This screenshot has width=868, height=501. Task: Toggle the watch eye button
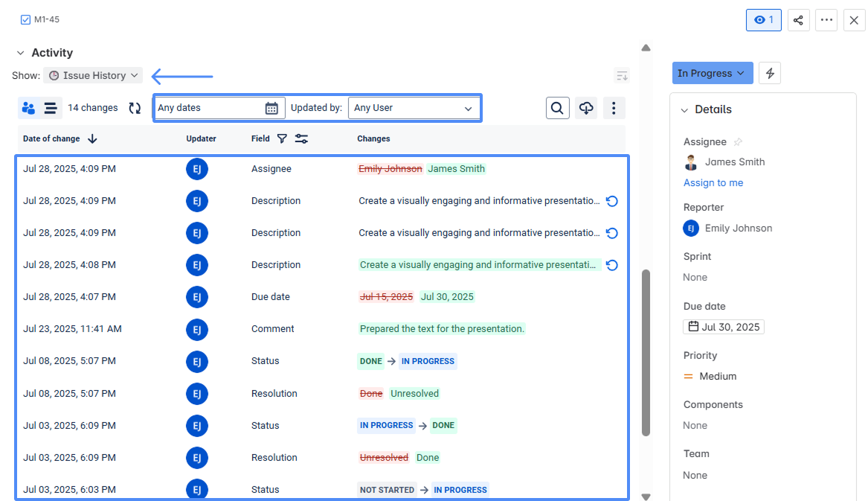pos(763,20)
